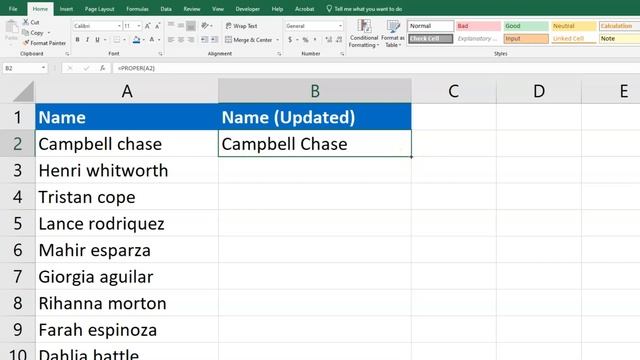640x360 pixels.
Task: Click Decrease Decimal icon
Action: [x=339, y=40]
